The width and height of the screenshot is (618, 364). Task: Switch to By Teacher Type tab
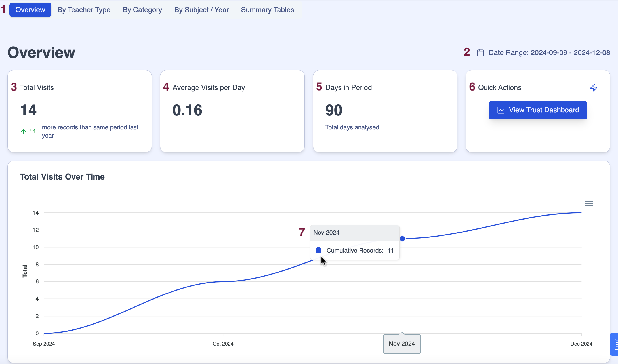84,10
